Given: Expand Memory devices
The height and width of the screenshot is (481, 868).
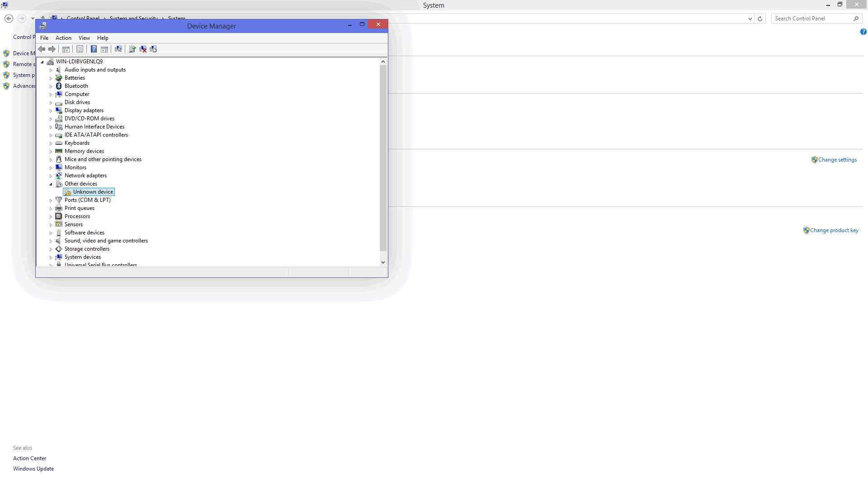Looking at the screenshot, I should pyautogui.click(x=51, y=152).
